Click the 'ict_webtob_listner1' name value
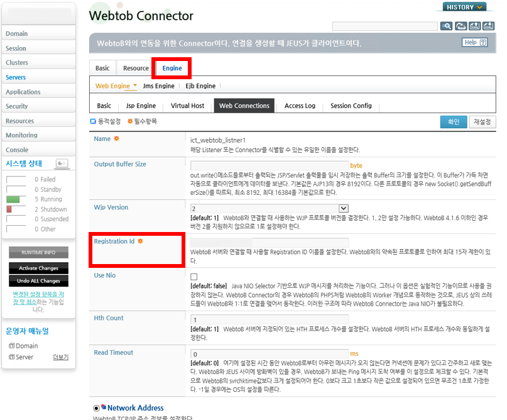 coord(218,140)
